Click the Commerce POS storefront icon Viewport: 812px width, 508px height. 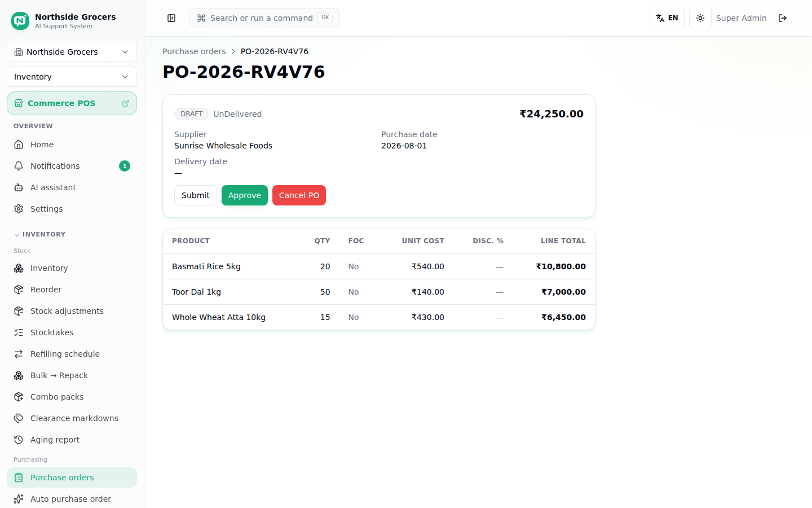click(19, 103)
